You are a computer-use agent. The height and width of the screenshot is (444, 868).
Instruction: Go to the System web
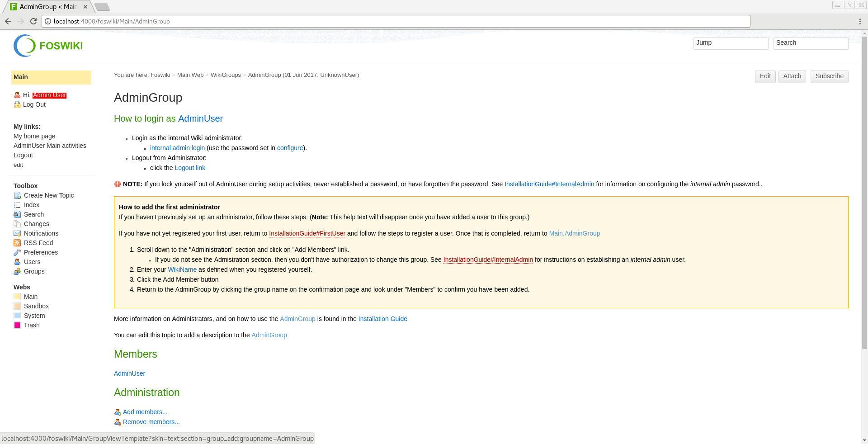coord(34,316)
